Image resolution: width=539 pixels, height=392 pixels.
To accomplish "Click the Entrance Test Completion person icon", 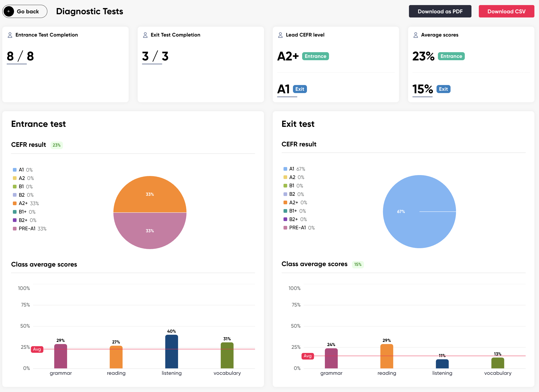I will (x=10, y=35).
